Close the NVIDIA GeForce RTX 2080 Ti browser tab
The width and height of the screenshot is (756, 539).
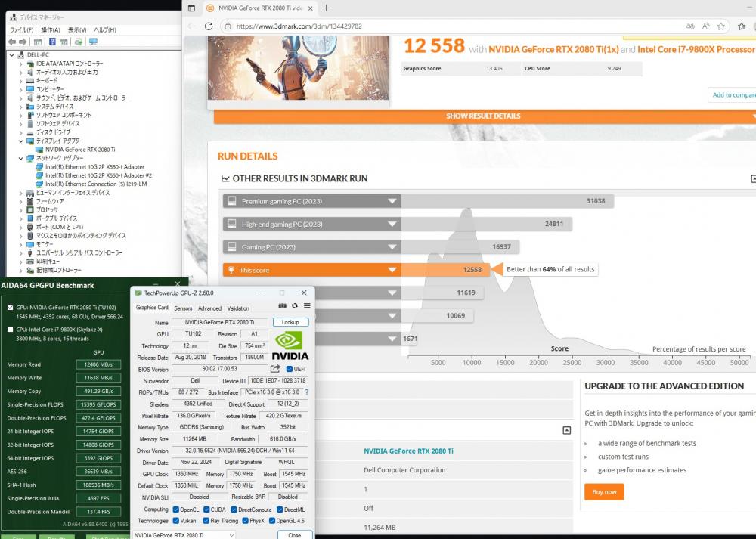[311, 8]
